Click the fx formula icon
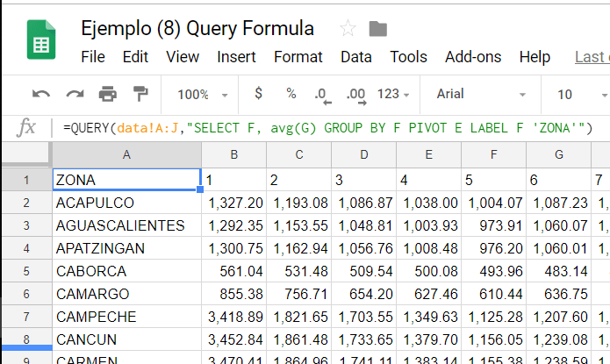 [x=26, y=127]
